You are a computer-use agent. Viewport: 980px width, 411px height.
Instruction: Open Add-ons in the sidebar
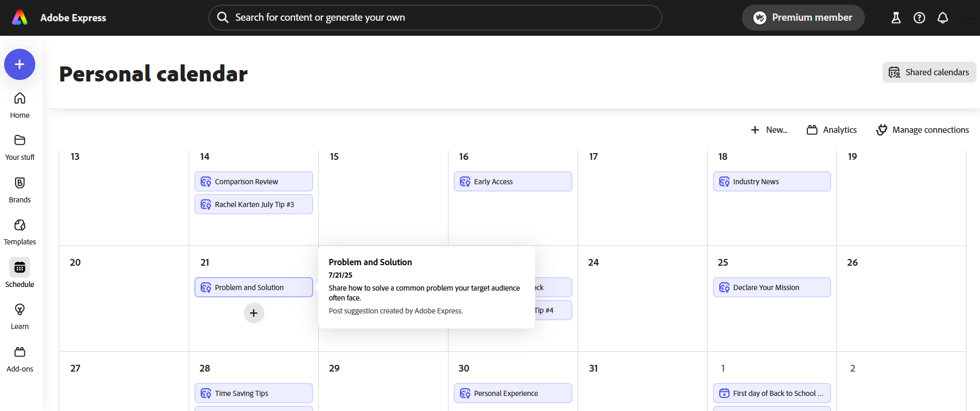tap(20, 359)
